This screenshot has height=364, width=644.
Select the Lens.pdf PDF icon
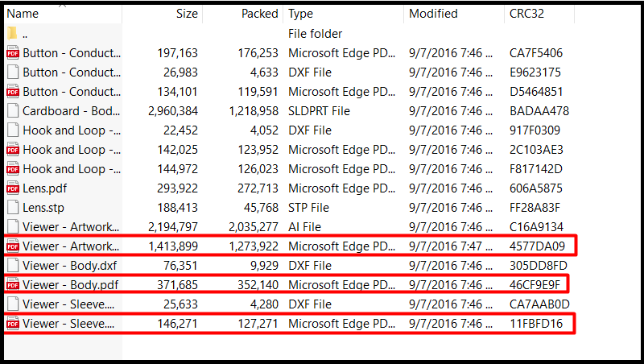13,188
